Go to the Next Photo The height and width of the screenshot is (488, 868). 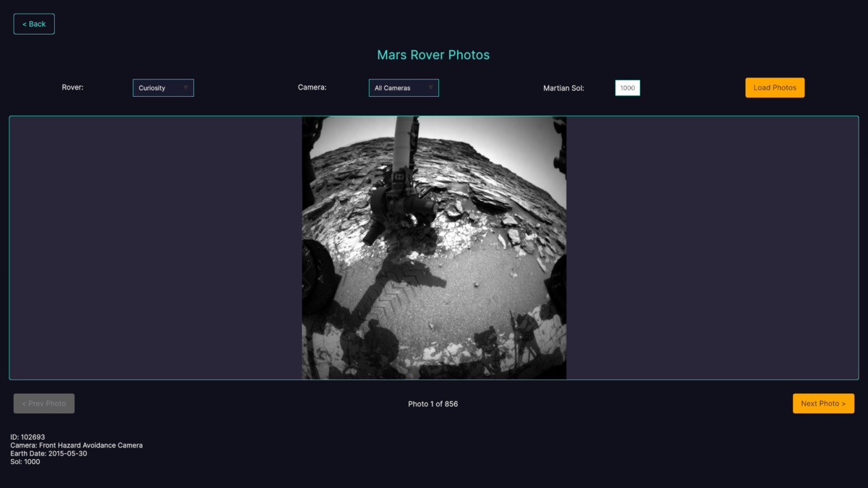[x=823, y=403]
